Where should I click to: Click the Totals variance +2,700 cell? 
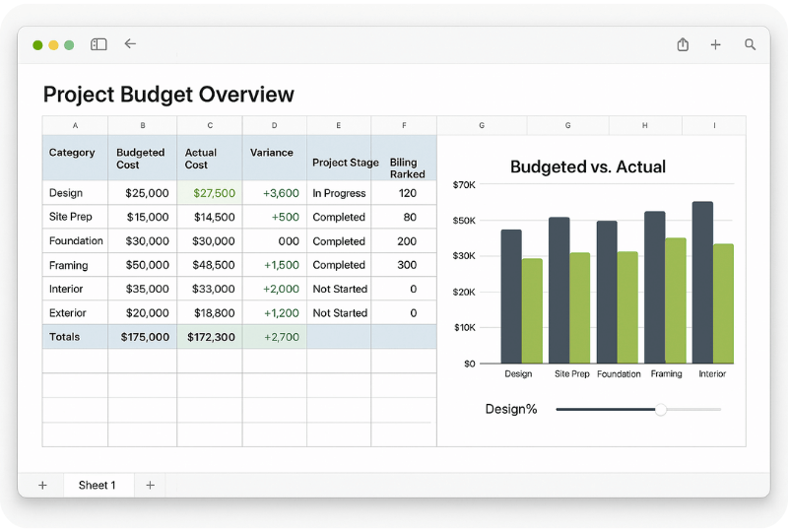coord(275,337)
